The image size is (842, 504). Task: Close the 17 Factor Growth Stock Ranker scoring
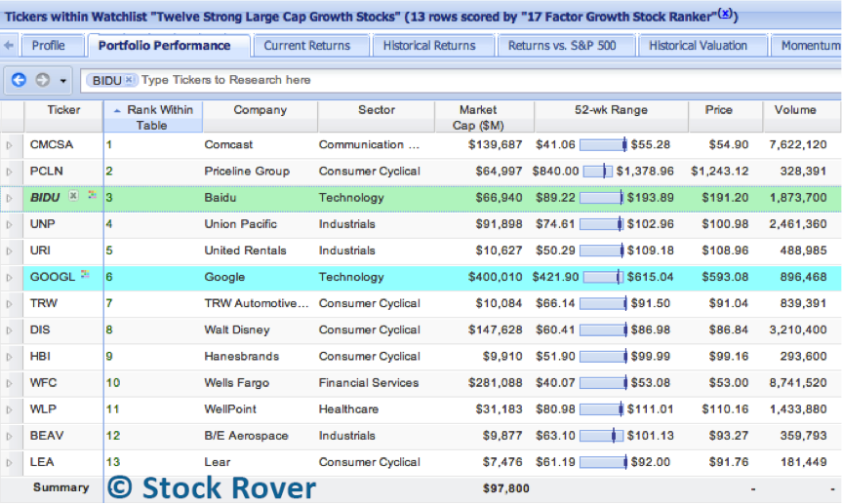[x=725, y=13]
